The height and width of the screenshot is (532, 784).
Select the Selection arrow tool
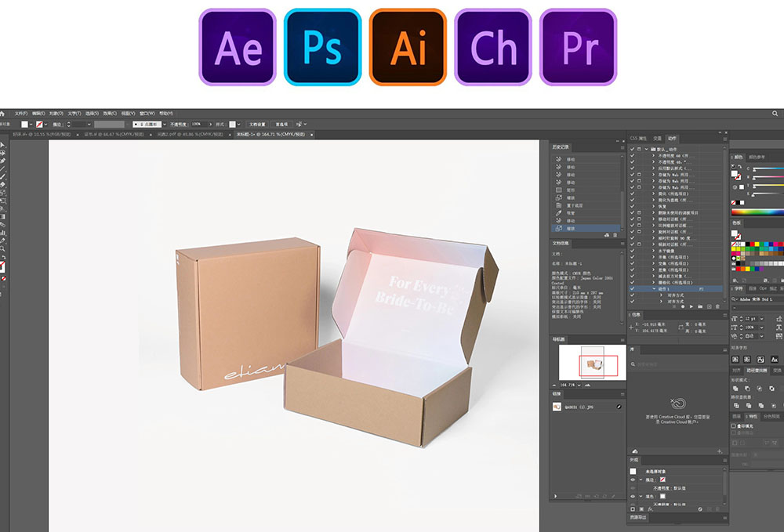click(2, 145)
